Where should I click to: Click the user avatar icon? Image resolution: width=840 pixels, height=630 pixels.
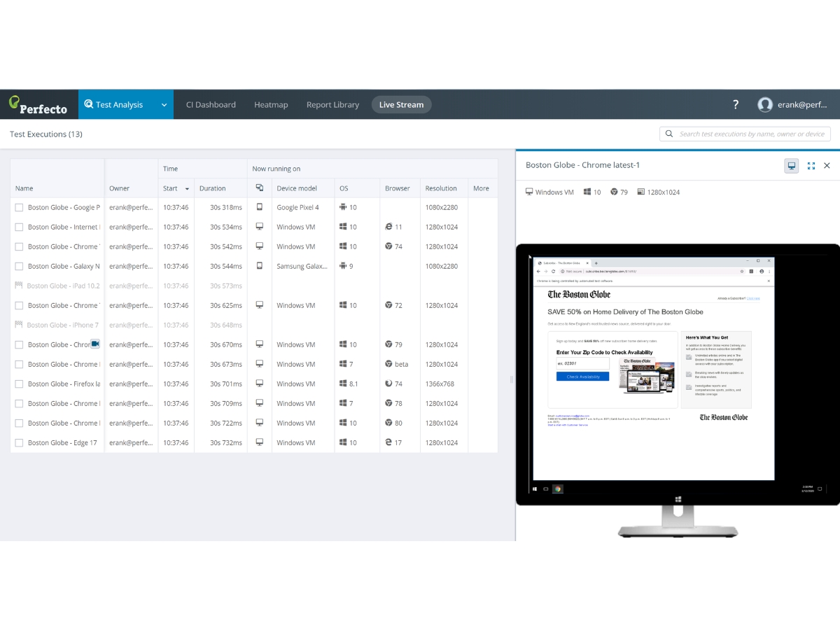[x=765, y=105]
